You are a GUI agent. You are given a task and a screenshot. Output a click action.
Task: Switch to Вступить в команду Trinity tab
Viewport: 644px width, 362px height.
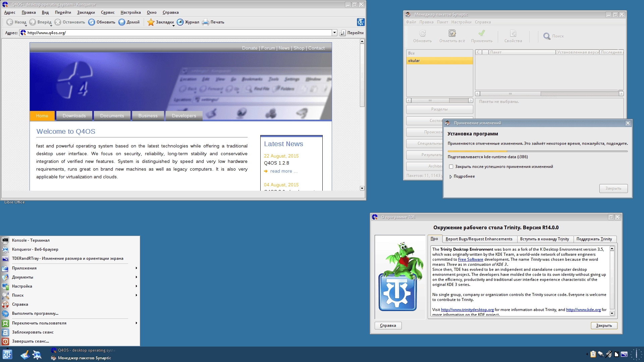(x=544, y=239)
